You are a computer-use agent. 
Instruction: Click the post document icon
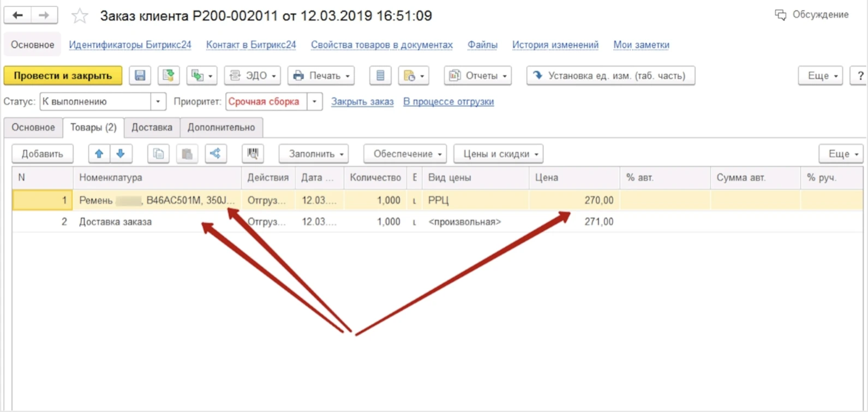(169, 76)
